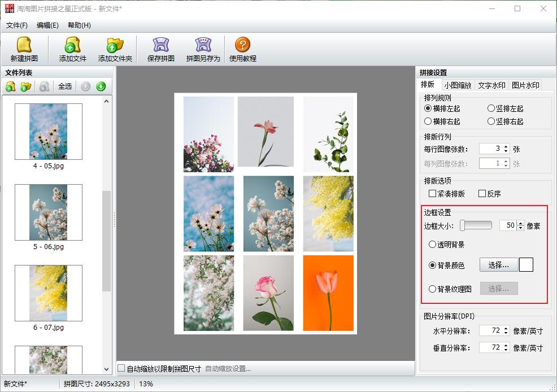
Task: Save the collage with 保存拼图
Action: pos(160,49)
